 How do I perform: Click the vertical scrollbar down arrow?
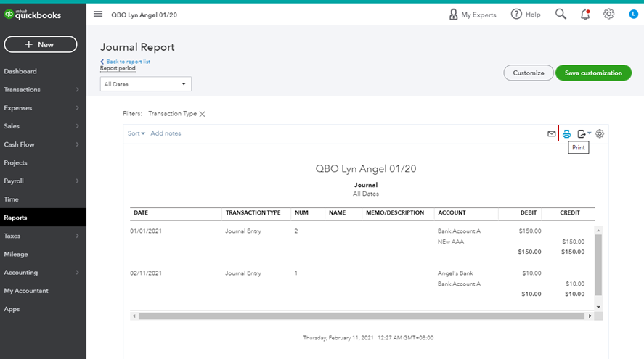click(x=598, y=307)
